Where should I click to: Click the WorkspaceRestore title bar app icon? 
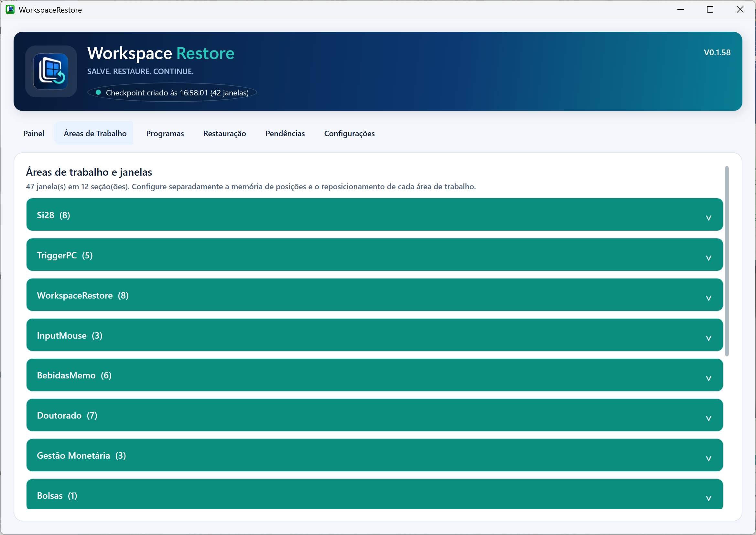tap(10, 10)
